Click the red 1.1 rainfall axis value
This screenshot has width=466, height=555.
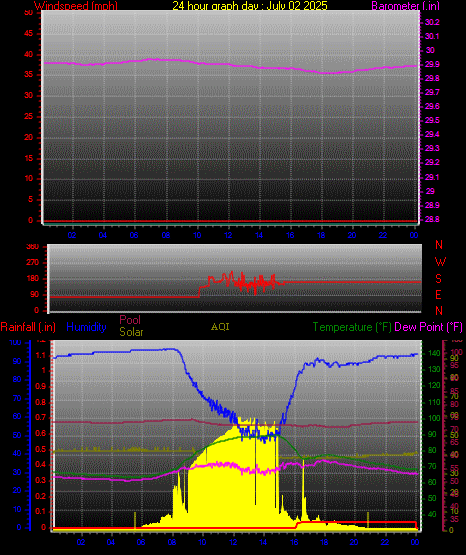41,356
